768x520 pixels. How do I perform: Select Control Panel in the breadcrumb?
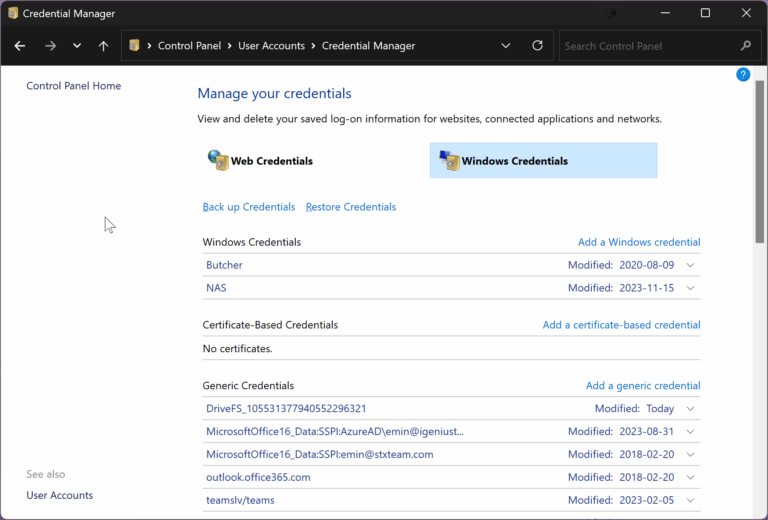pyautogui.click(x=189, y=46)
